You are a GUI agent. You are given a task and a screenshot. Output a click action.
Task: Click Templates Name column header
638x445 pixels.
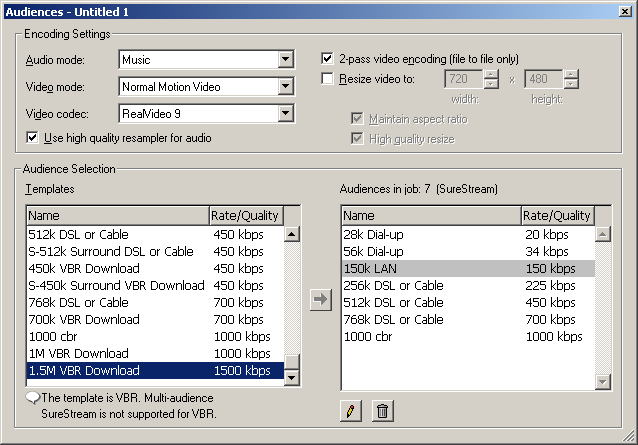(118, 216)
